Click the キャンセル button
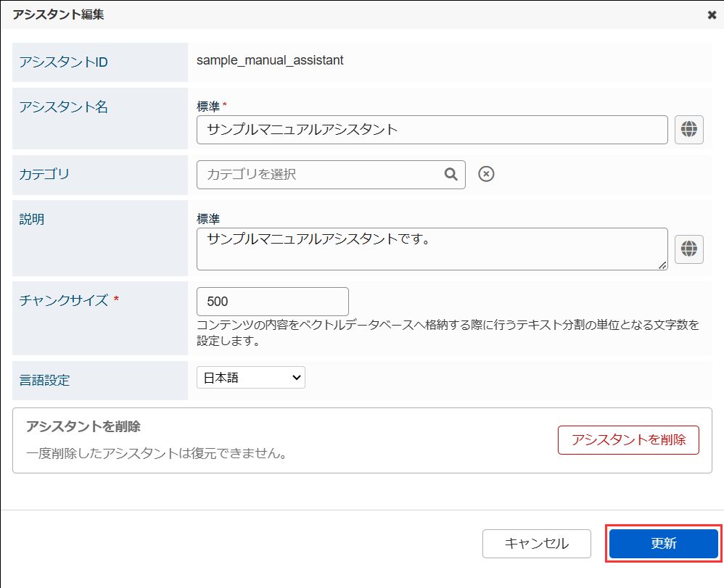The height and width of the screenshot is (588, 724). [x=537, y=543]
